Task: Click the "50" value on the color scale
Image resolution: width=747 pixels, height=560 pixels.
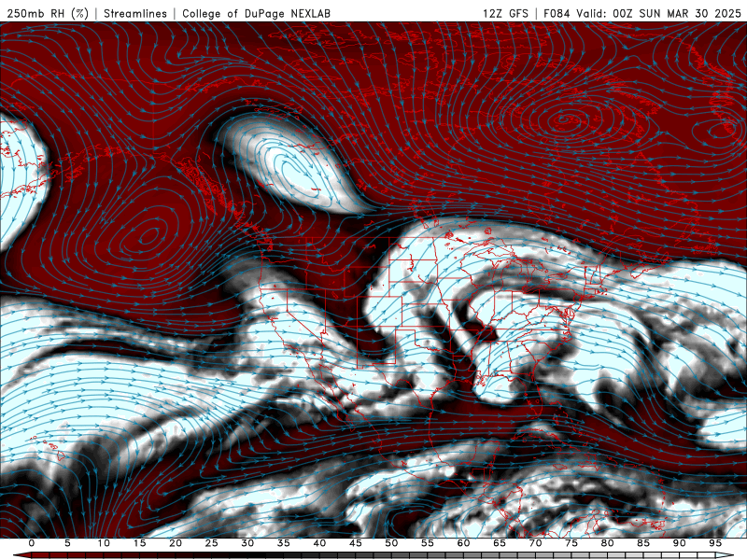Action: tap(391, 543)
